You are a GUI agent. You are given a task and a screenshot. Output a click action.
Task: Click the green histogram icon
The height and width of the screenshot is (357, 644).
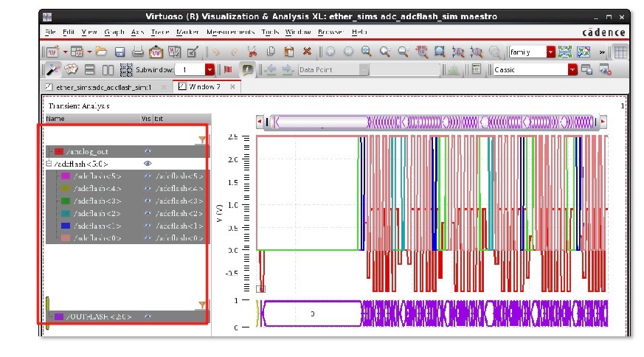click(x=454, y=70)
